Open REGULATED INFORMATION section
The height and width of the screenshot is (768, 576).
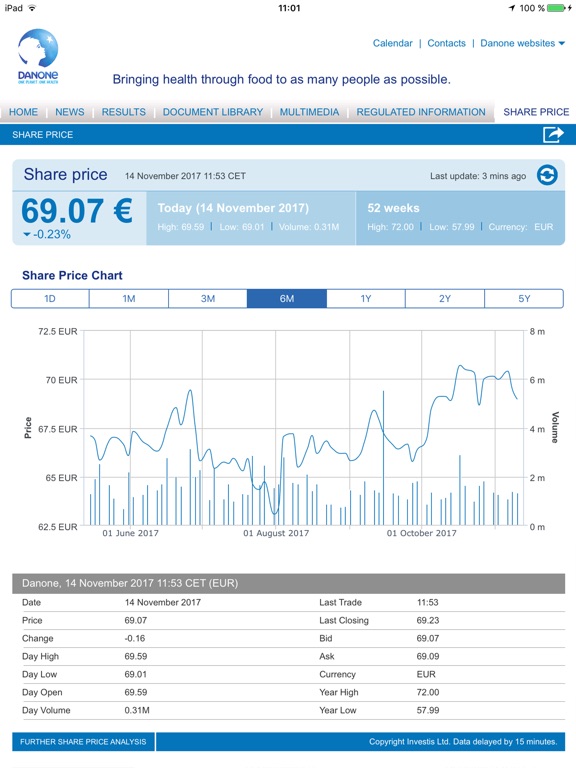(421, 112)
